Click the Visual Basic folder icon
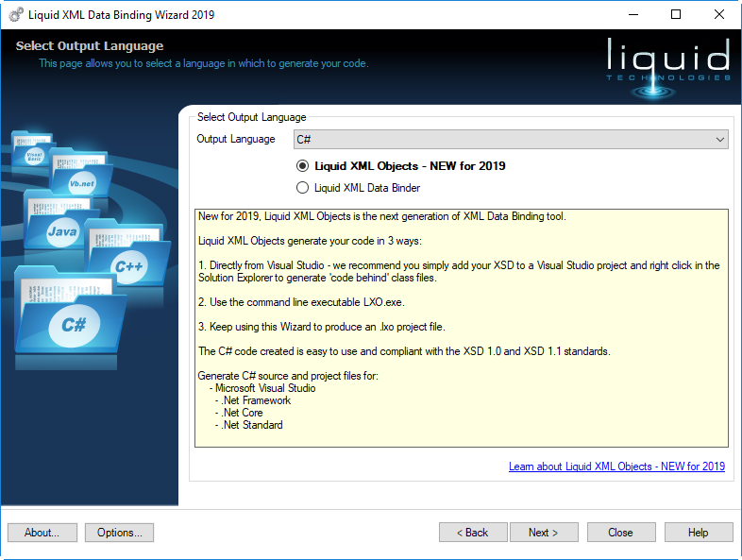The height and width of the screenshot is (560, 742). 33,147
